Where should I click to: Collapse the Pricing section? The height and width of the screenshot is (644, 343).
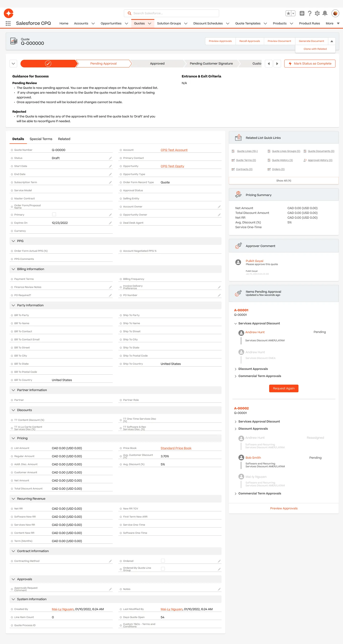point(14,438)
